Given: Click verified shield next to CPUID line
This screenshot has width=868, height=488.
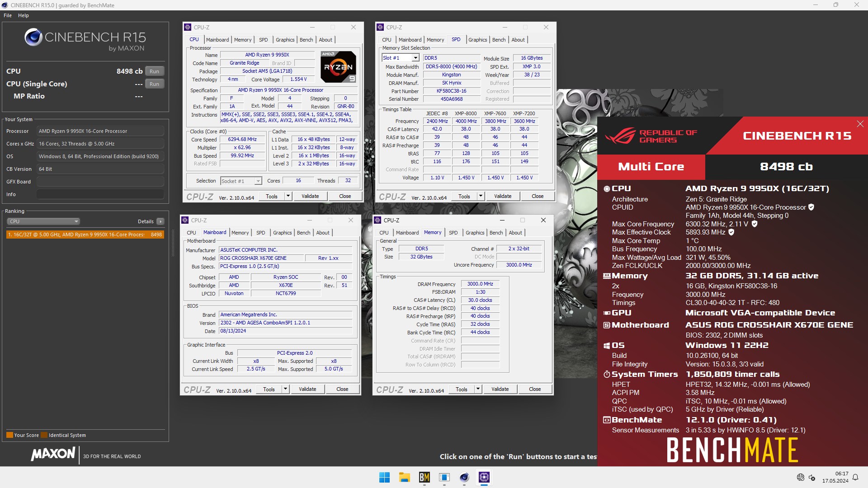Looking at the screenshot, I should (811, 207).
